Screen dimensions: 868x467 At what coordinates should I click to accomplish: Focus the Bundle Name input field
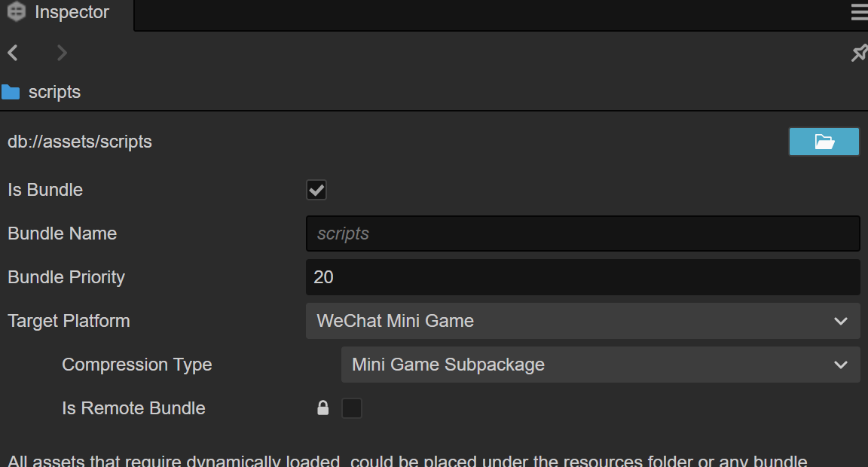[x=582, y=233]
